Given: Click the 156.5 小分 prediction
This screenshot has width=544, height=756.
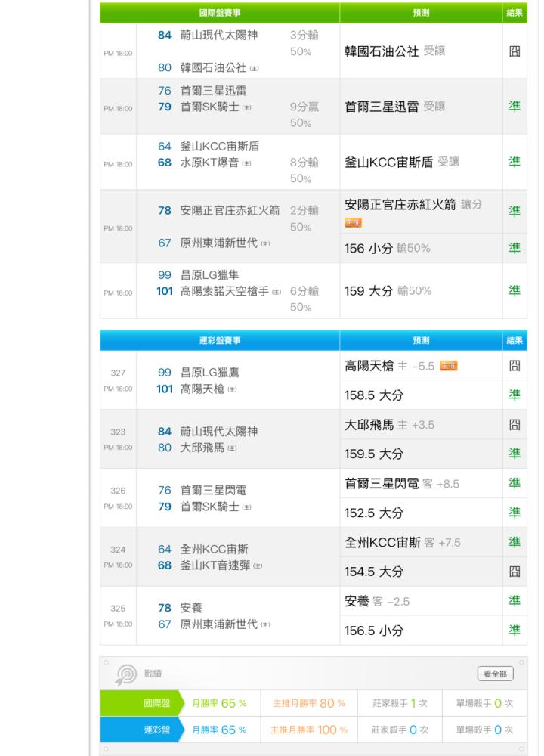Looking at the screenshot, I should (x=373, y=631).
